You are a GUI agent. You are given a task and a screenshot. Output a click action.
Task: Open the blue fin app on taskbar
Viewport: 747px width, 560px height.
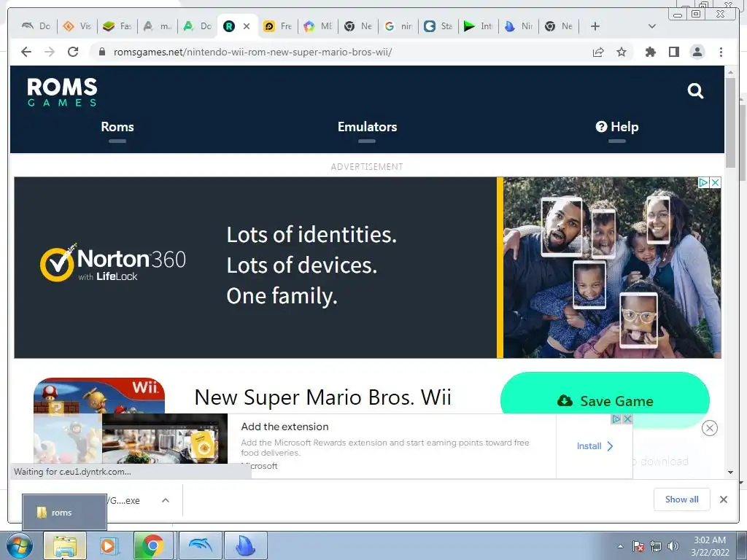click(x=246, y=545)
